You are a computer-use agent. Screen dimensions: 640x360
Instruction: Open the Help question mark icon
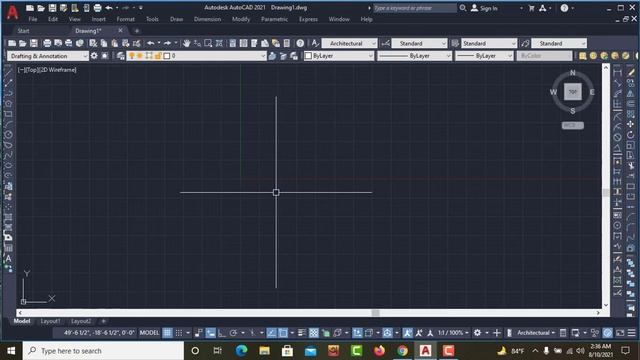click(x=300, y=43)
